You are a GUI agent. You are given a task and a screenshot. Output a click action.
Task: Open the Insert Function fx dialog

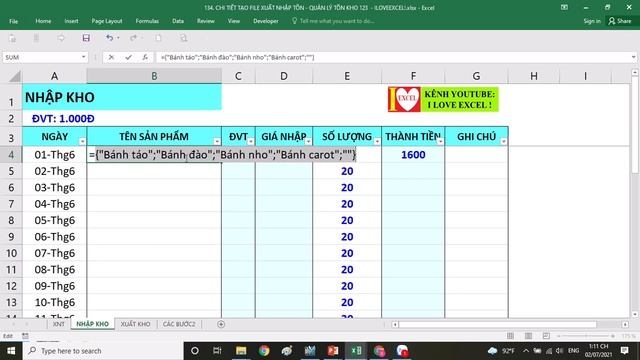[x=145, y=58]
